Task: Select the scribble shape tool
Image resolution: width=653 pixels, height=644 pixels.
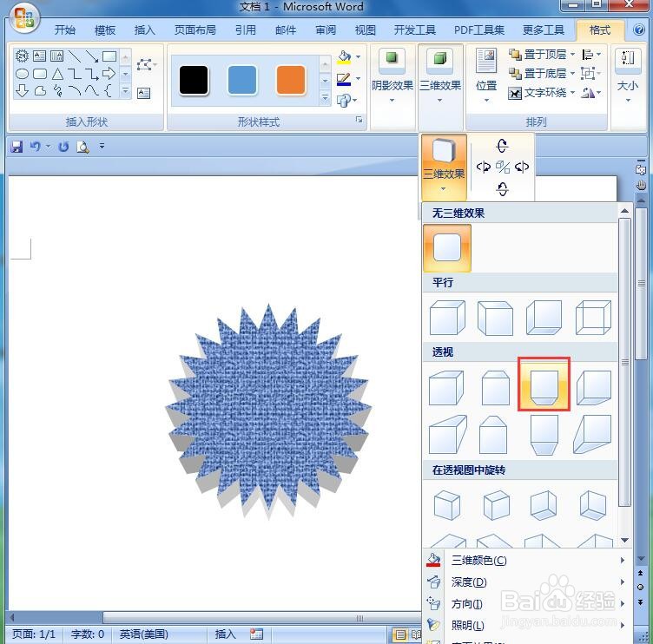Action: pos(57,91)
